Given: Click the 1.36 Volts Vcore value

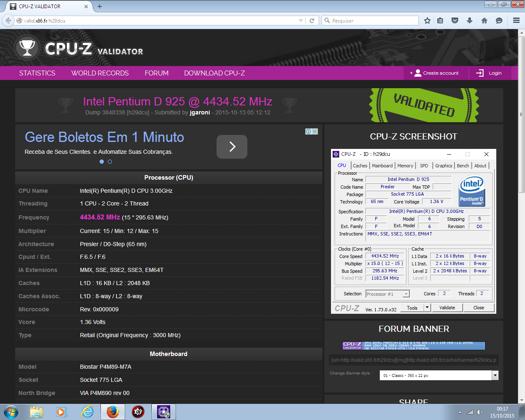Looking at the screenshot, I should (x=93, y=322).
